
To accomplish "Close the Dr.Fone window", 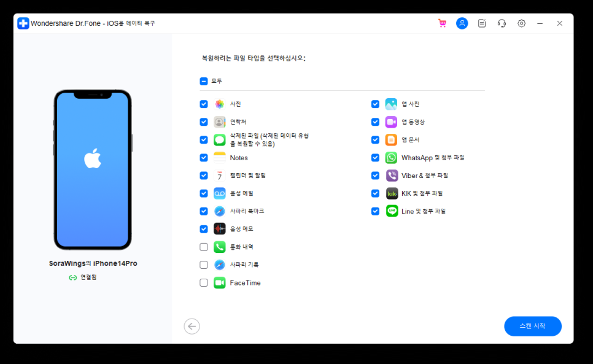I will [560, 23].
